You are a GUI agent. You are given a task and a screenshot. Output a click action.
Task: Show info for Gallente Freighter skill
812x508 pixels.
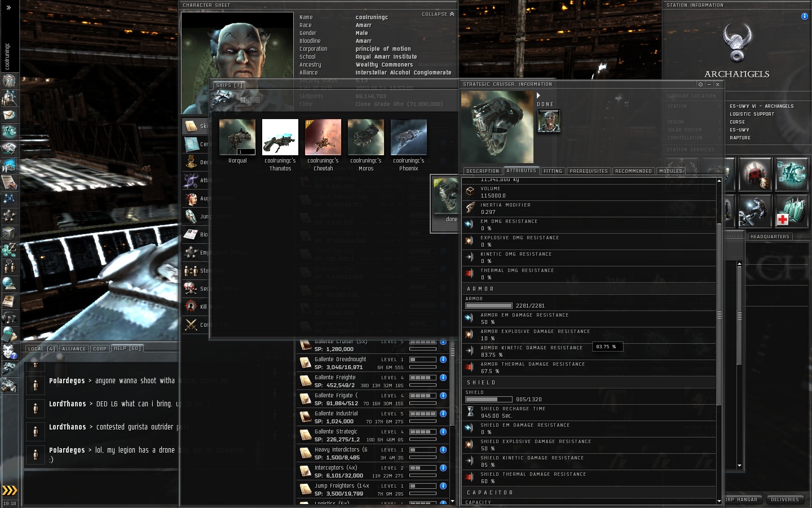click(x=443, y=378)
